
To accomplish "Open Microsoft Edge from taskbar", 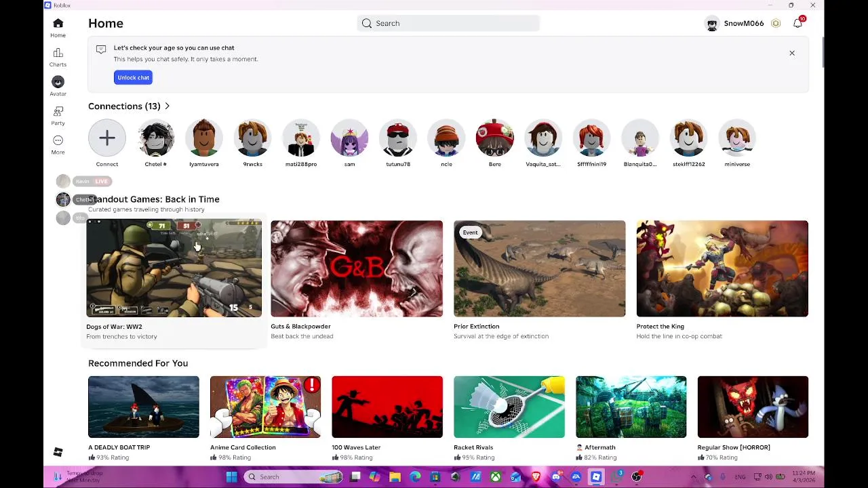I will (415, 476).
